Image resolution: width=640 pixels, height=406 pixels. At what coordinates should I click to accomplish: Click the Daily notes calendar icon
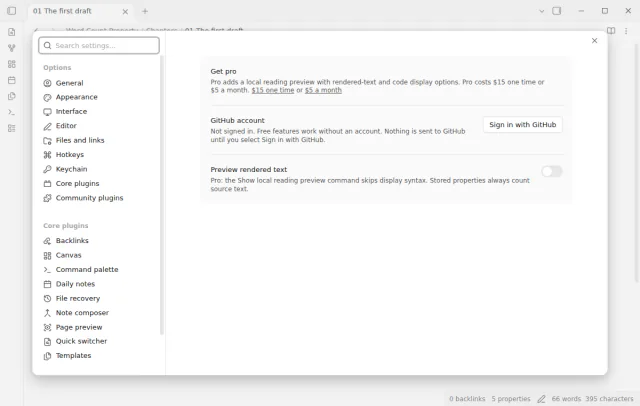[x=47, y=284]
